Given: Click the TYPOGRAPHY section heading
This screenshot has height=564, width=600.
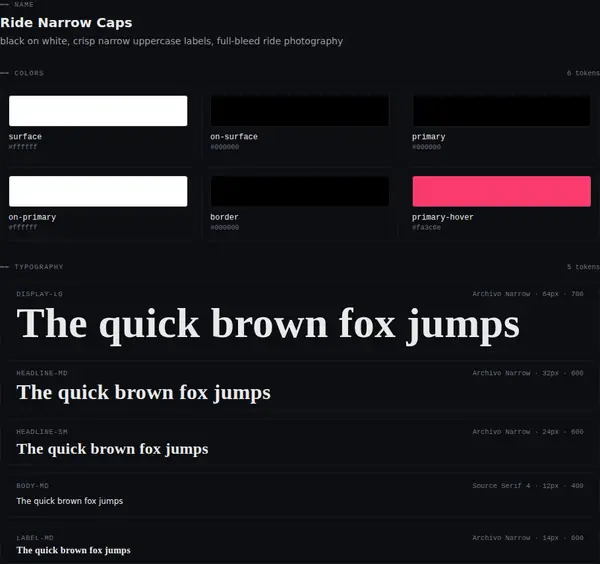Looking at the screenshot, I should (39, 267).
